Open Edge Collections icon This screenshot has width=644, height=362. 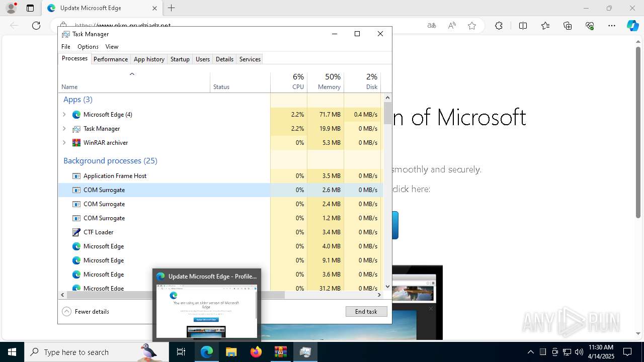click(x=568, y=26)
